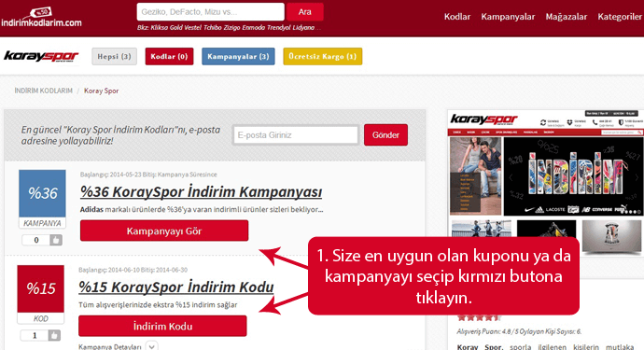Focus the E-posta Giriniz field
The height and width of the screenshot is (350, 644).
click(296, 134)
